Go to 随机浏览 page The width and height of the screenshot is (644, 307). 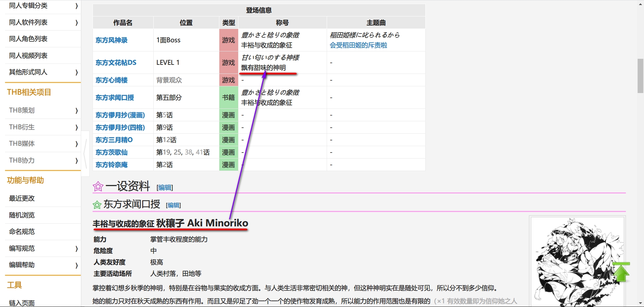[22, 215]
